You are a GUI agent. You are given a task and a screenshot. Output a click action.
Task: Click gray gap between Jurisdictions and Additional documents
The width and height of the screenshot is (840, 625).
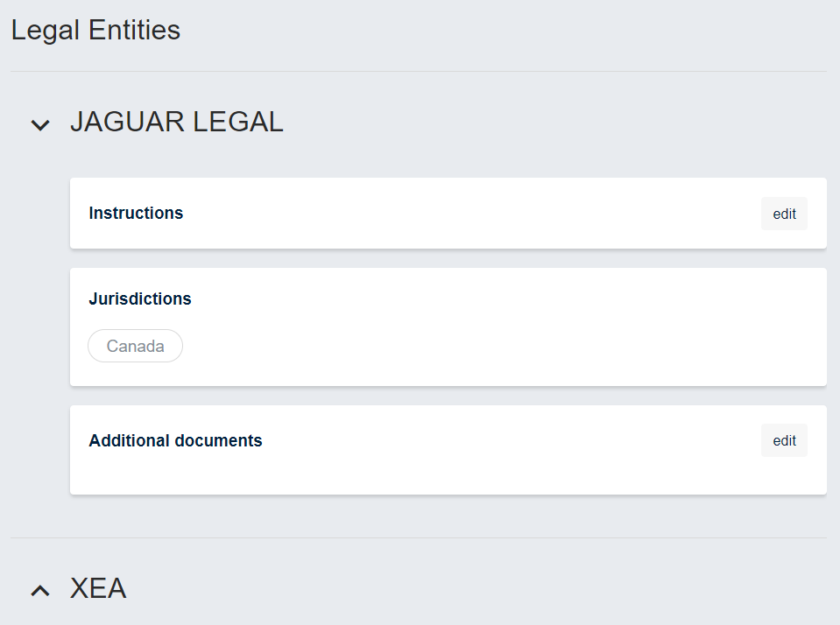point(448,396)
